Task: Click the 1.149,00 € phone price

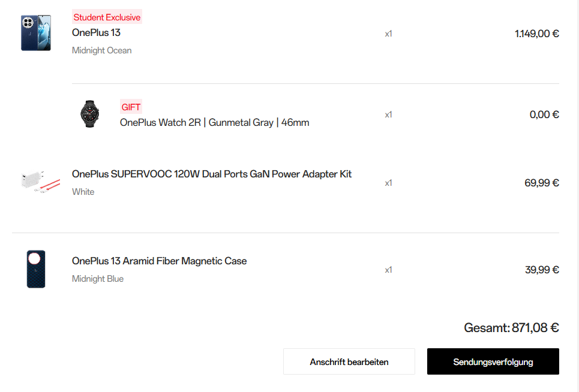Action: pyautogui.click(x=536, y=34)
